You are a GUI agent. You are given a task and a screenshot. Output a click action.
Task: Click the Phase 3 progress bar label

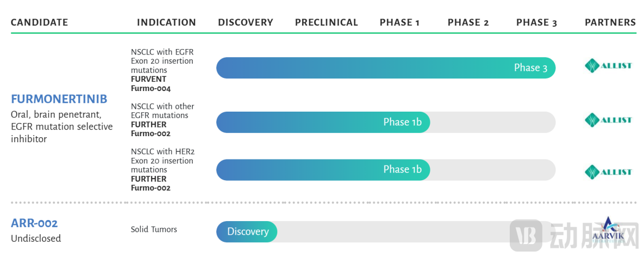530,68
